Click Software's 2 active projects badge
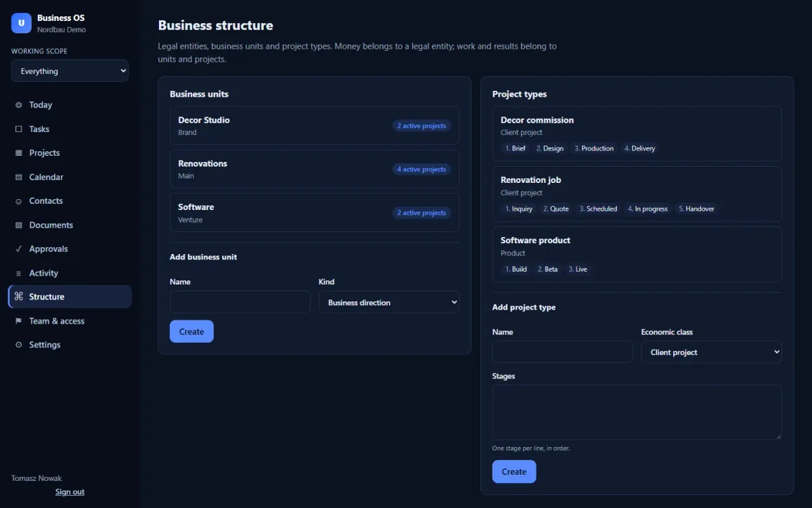812x508 pixels. (x=422, y=213)
